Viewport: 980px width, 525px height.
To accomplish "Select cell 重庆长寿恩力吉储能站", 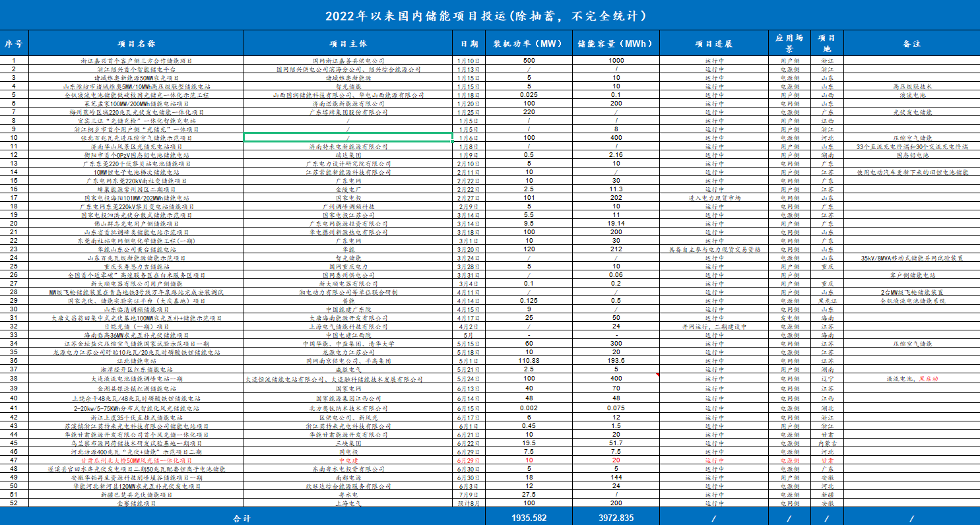I will [x=136, y=266].
